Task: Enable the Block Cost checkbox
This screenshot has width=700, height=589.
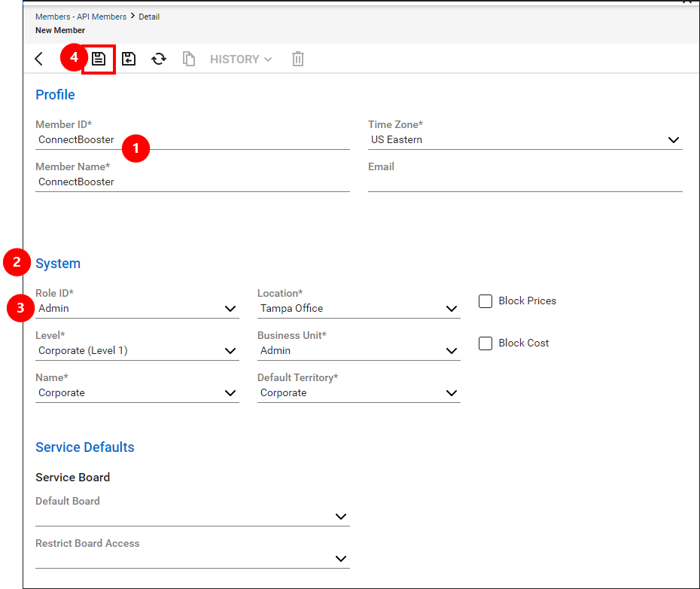Action: click(485, 343)
